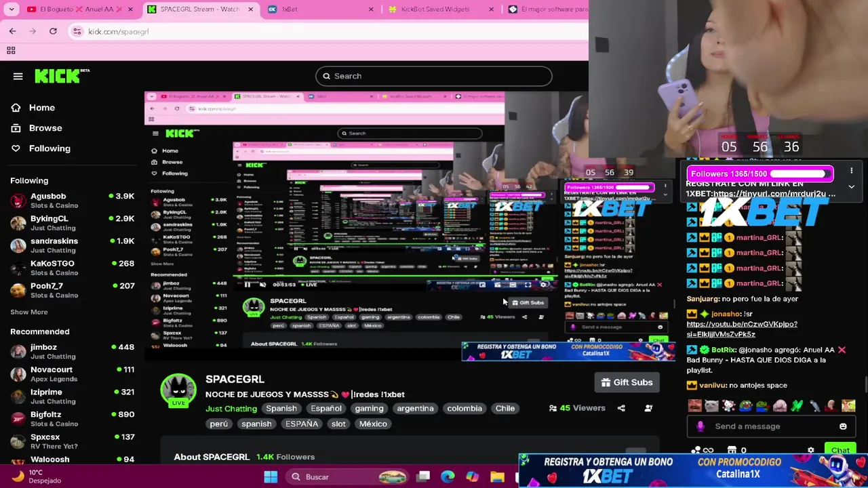Select the Spanish tag
The height and width of the screenshot is (488, 868).
[x=281, y=408]
